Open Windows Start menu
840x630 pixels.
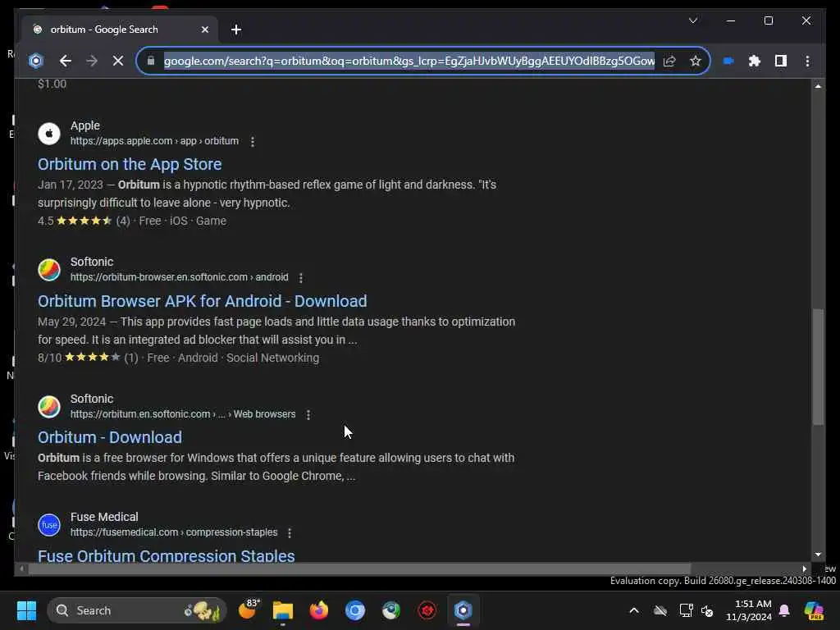[x=26, y=610]
